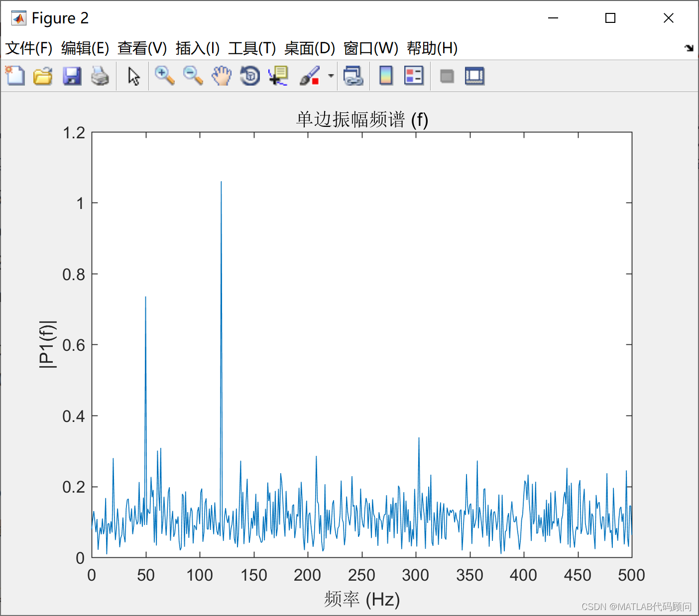Click the dock figure arrow
This screenshot has width=699, height=616.
pos(689,48)
